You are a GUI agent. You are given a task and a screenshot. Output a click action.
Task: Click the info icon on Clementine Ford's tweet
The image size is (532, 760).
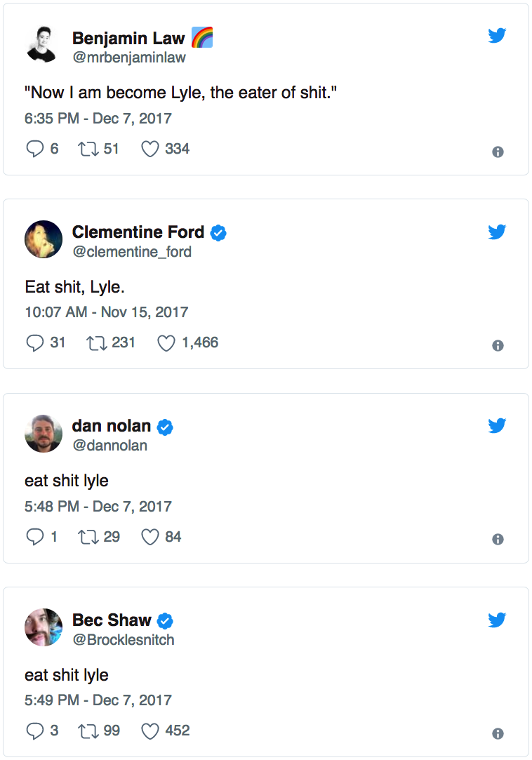coord(498,345)
